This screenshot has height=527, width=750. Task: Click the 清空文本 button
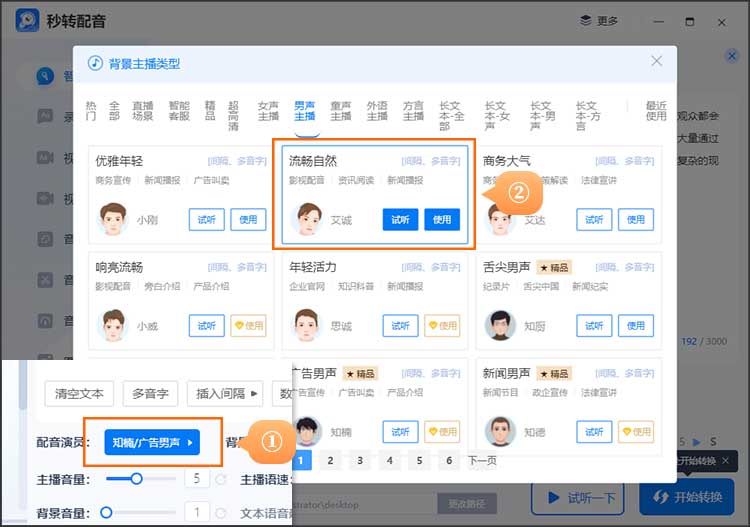pos(79,394)
